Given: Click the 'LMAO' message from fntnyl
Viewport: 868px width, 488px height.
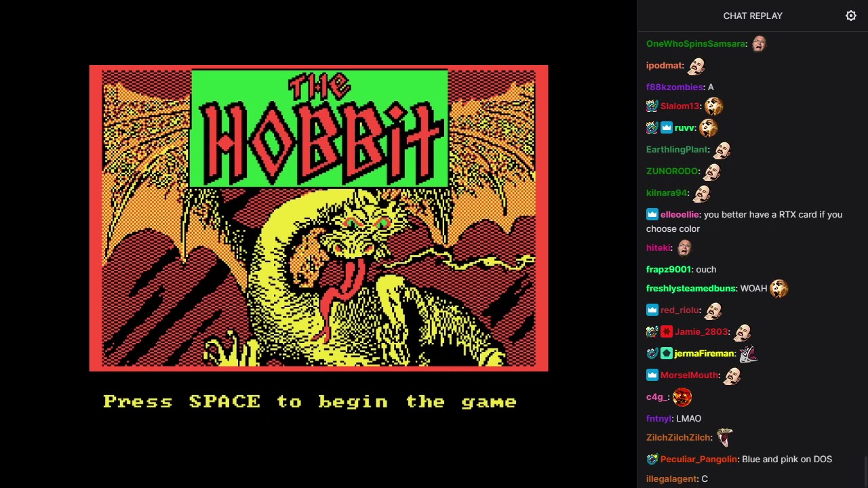Looking at the screenshot, I should [x=688, y=418].
